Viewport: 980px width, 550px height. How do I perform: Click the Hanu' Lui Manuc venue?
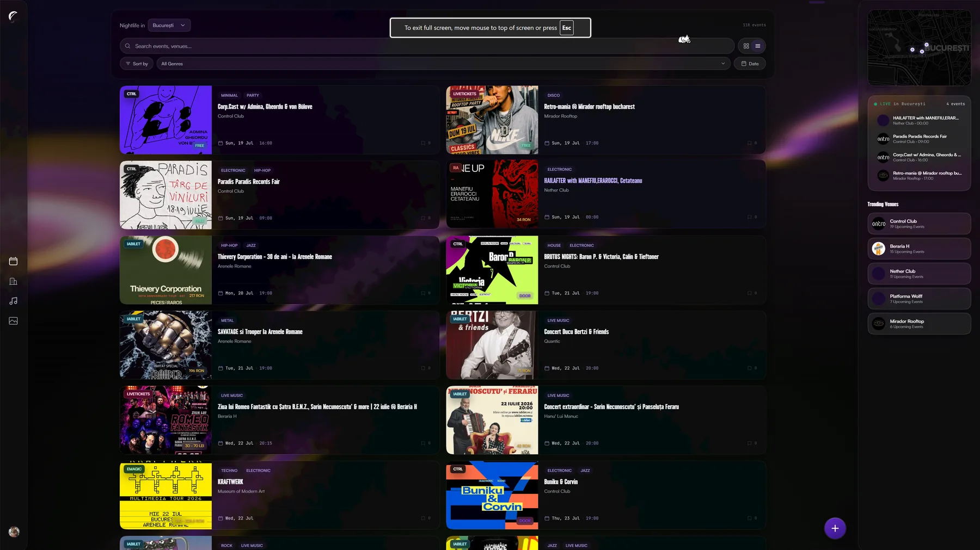pyautogui.click(x=561, y=416)
